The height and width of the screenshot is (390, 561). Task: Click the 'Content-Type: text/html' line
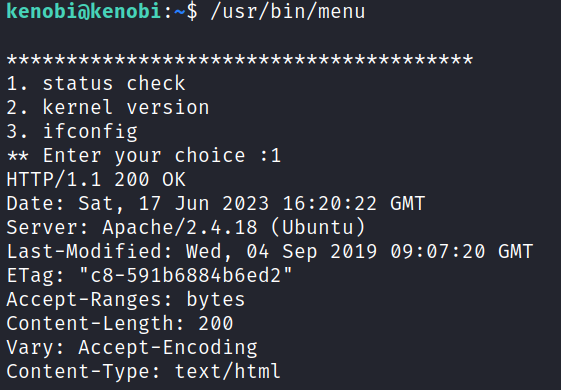point(143,371)
